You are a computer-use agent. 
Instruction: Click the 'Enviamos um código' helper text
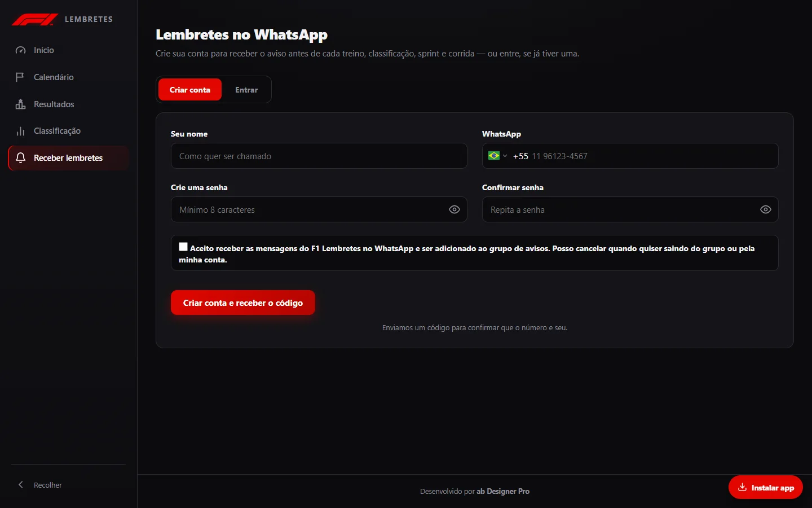(x=475, y=327)
